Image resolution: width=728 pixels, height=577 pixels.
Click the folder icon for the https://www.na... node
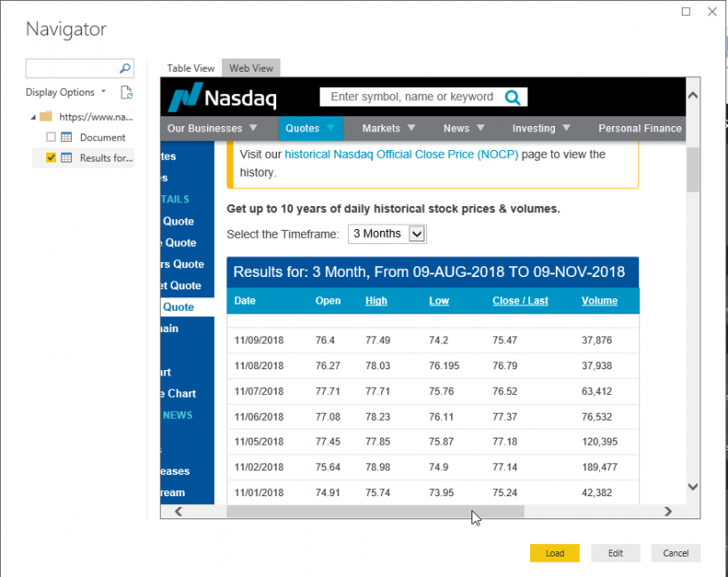tap(46, 116)
